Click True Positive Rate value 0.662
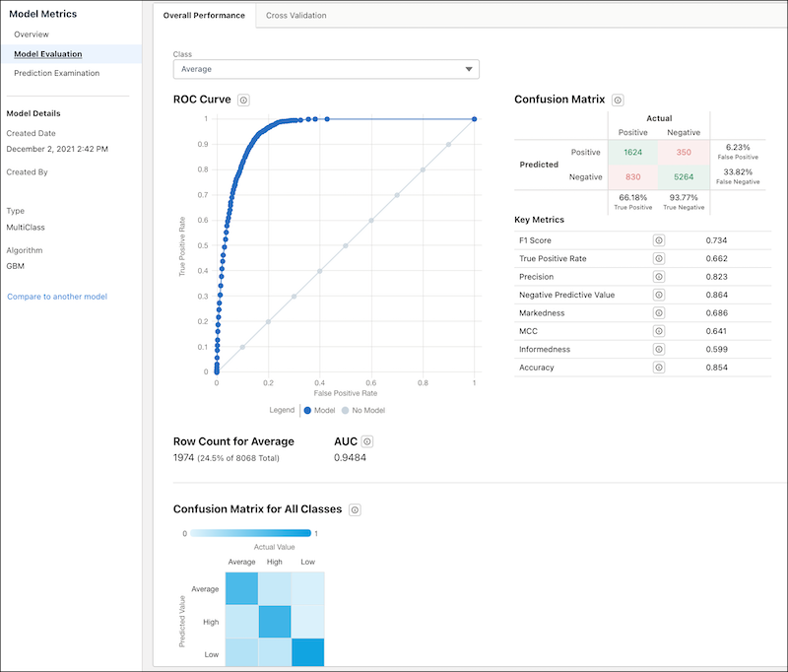This screenshot has height=672, width=788. [x=716, y=258]
